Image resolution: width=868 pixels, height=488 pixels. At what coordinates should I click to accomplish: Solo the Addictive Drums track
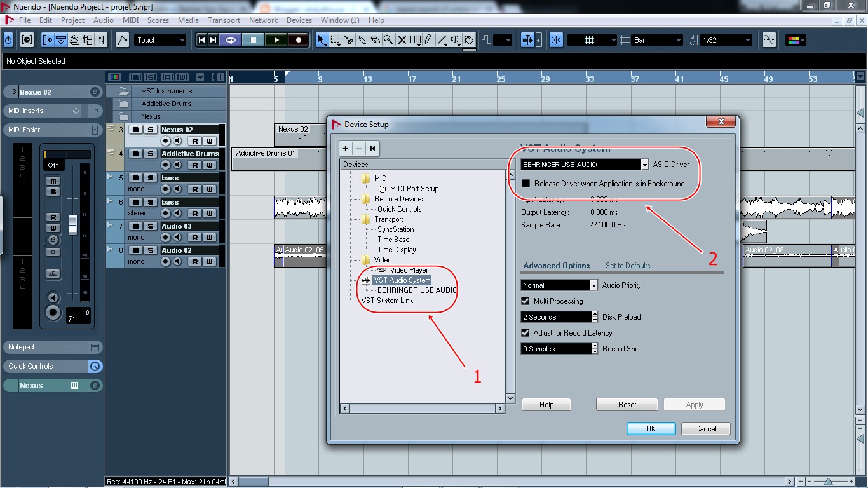[x=150, y=154]
